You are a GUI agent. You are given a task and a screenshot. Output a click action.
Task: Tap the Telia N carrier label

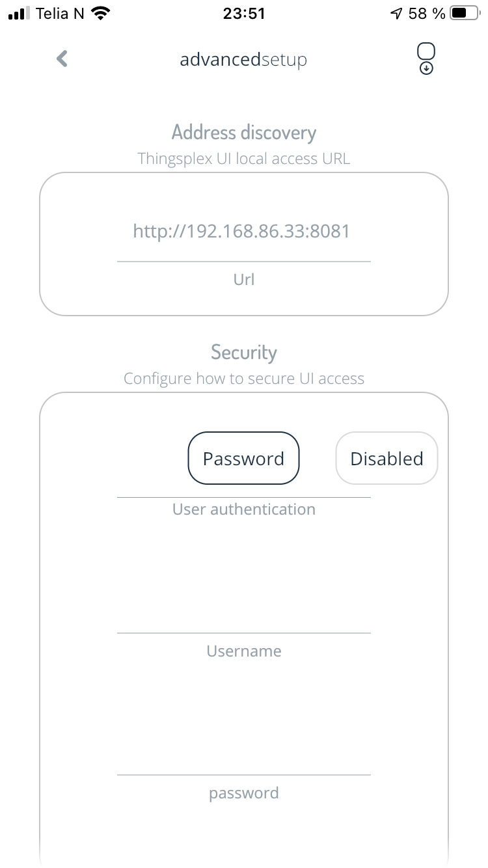point(61,13)
